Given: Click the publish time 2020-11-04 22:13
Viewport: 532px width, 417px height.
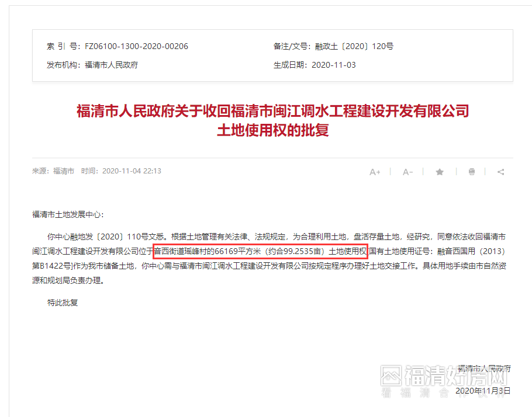Looking at the screenshot, I should tap(132, 171).
